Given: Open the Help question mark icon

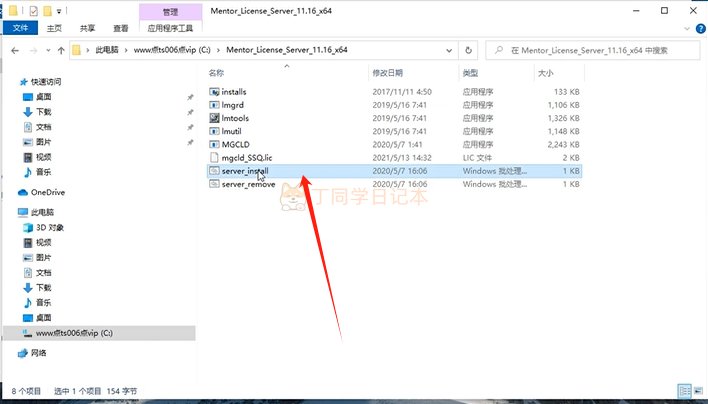Looking at the screenshot, I should tap(700, 28).
